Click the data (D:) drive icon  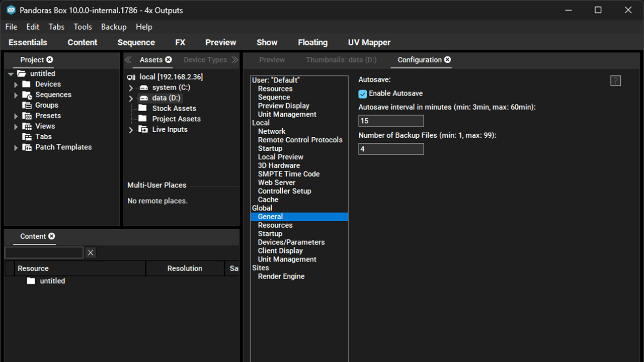pyautogui.click(x=143, y=98)
